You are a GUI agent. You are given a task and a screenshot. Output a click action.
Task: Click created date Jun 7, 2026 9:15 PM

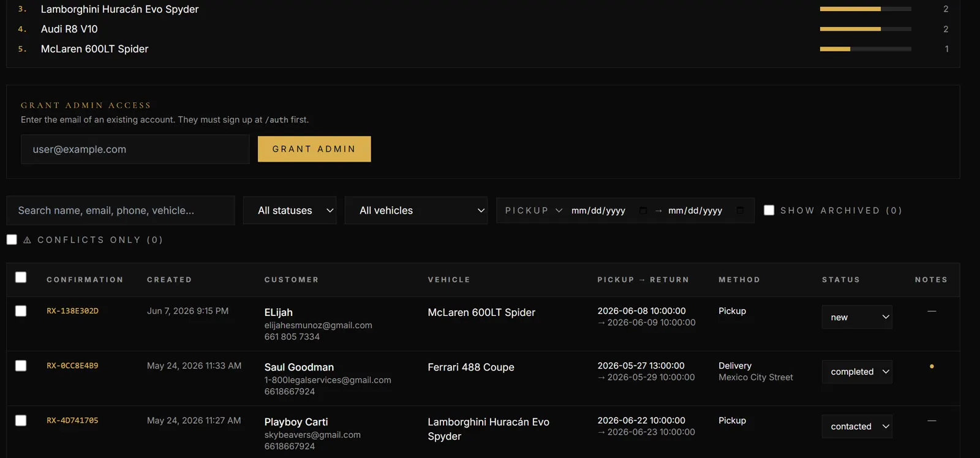188,311
